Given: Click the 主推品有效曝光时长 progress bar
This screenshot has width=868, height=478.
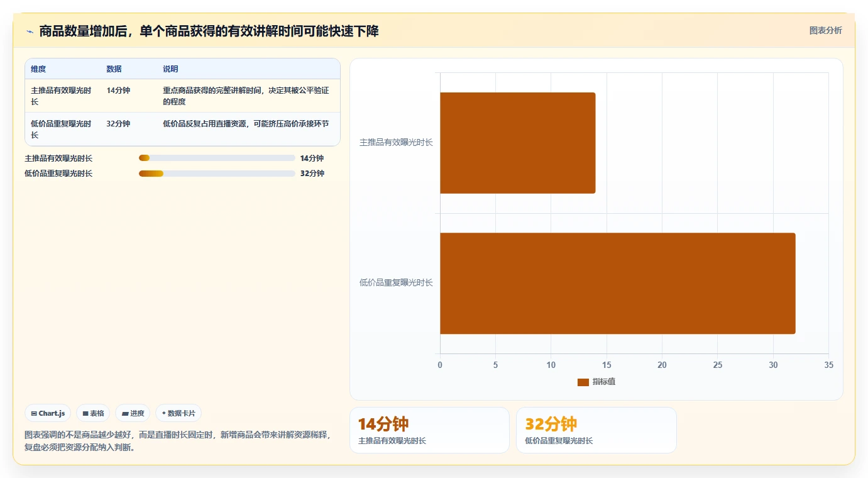Looking at the screenshot, I should pyautogui.click(x=217, y=158).
